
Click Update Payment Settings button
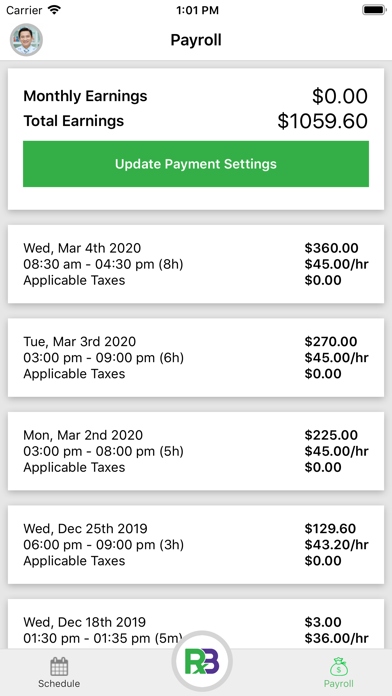tap(196, 164)
